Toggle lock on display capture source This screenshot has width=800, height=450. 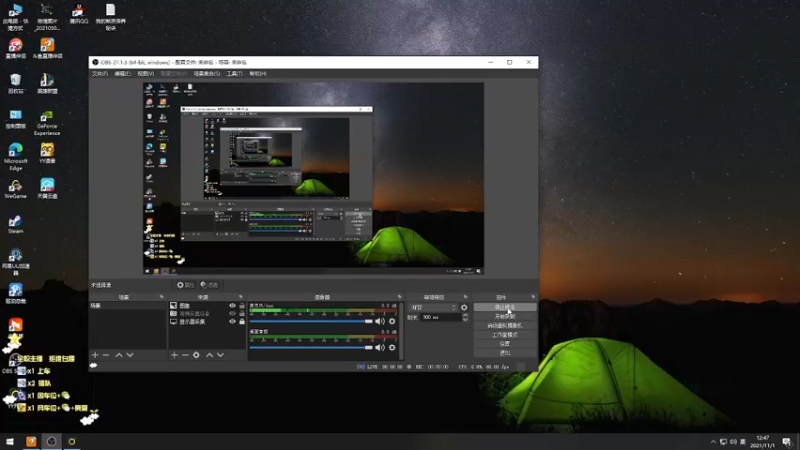[x=242, y=322]
